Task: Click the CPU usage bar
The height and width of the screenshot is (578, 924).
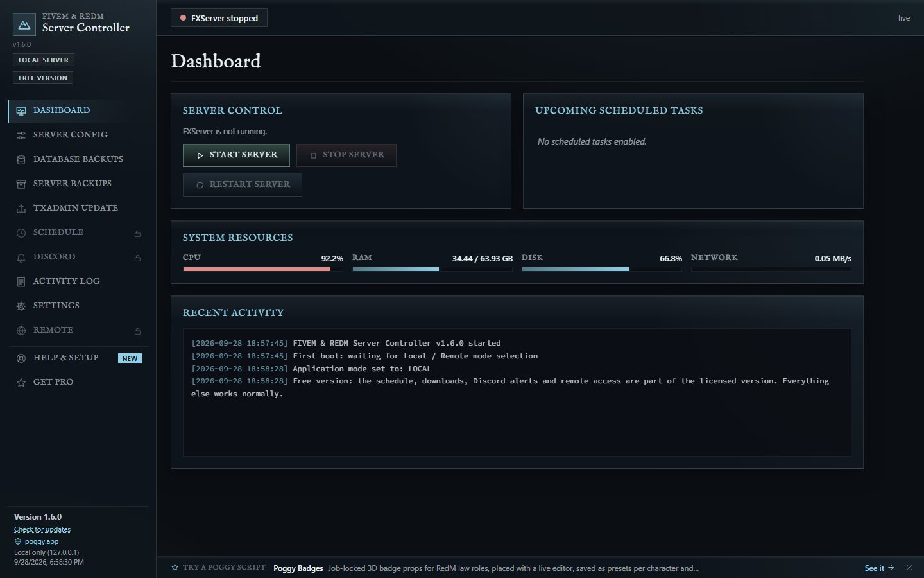Action: pos(263,269)
